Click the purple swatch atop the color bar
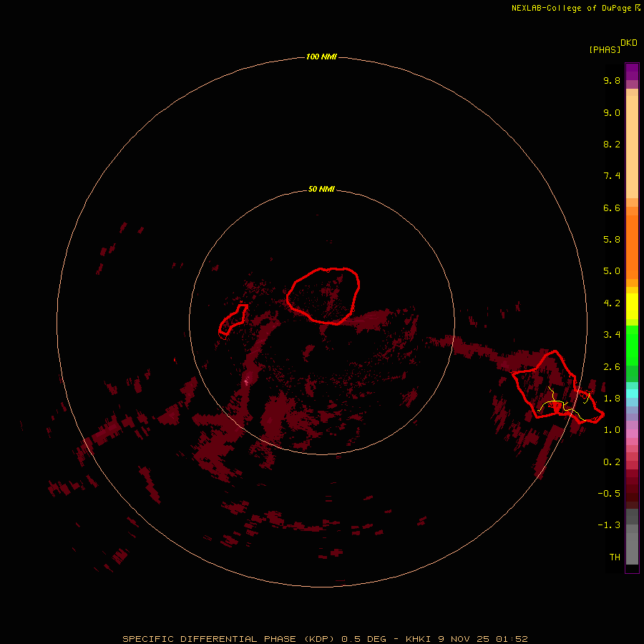644x644 pixels. pos(632,72)
